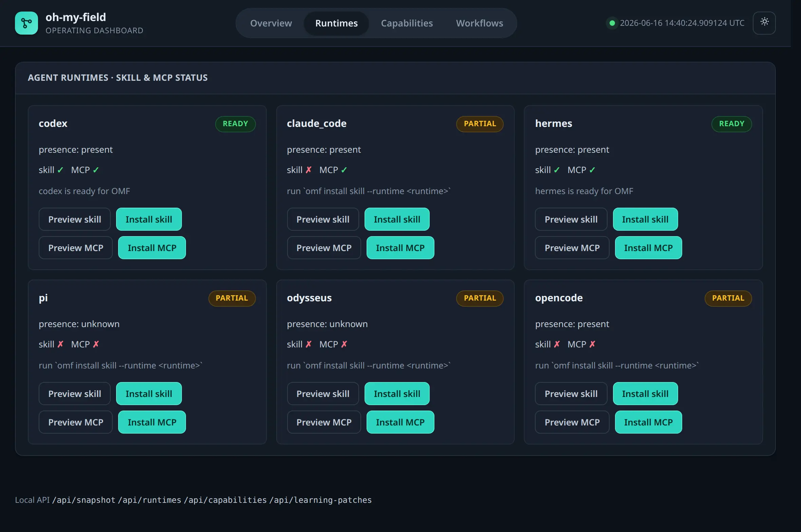Open the Overview tab
Viewport: 801px width, 532px height.
pos(271,23)
